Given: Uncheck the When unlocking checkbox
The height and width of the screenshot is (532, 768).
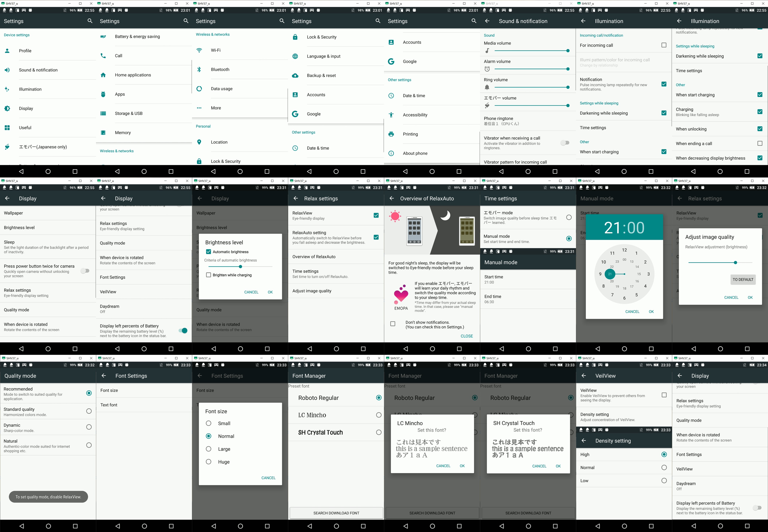Looking at the screenshot, I should pyautogui.click(x=760, y=129).
